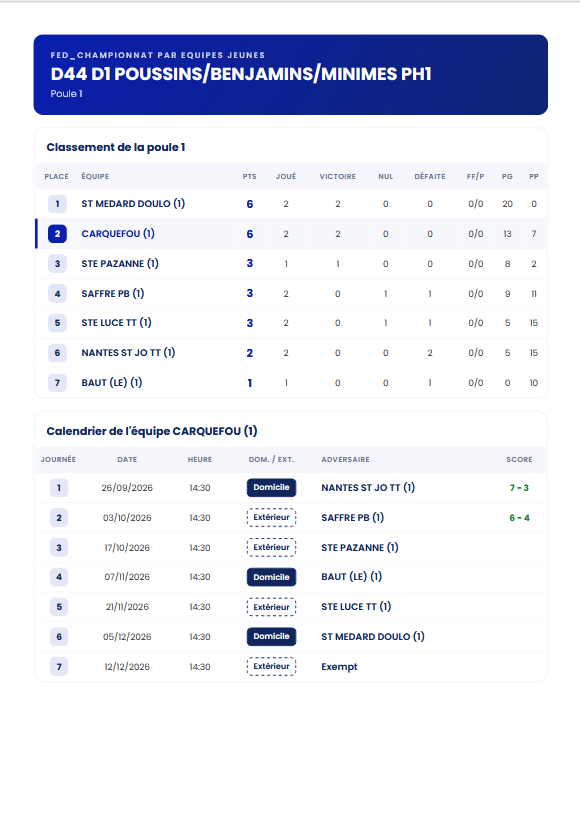Image resolution: width=580 pixels, height=820 pixels.
Task: Click the date 26/09/2026
Action: pyautogui.click(x=127, y=487)
